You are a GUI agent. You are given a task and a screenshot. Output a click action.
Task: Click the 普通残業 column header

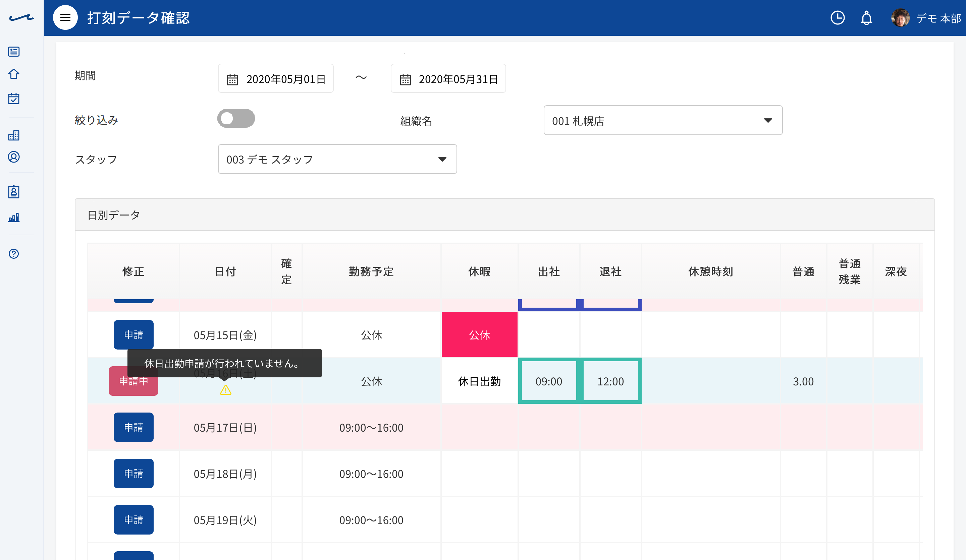tap(850, 271)
